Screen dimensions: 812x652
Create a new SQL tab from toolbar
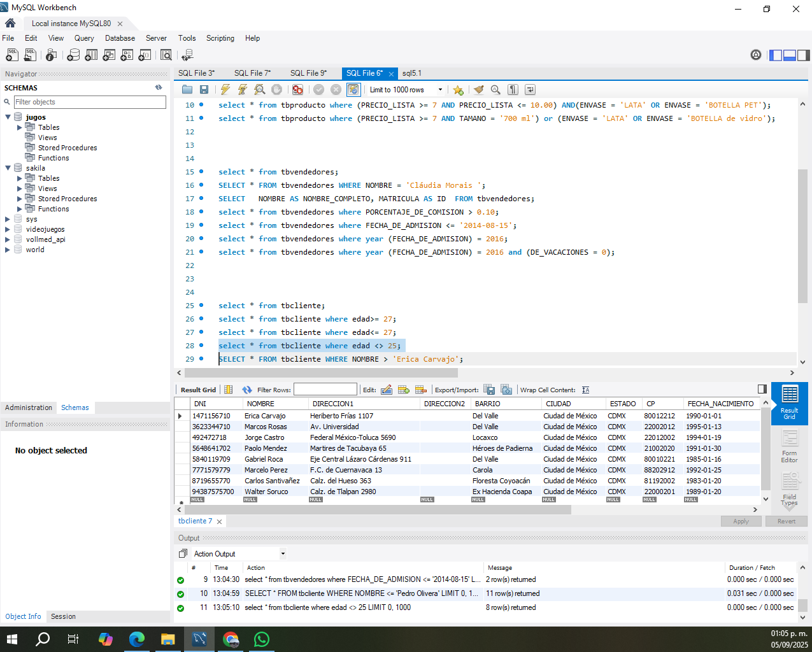12,55
